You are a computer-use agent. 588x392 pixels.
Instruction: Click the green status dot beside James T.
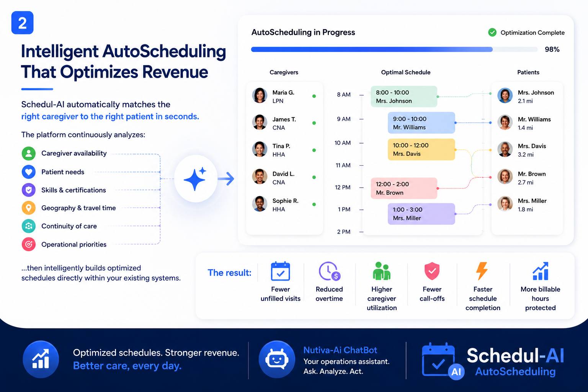[314, 123]
